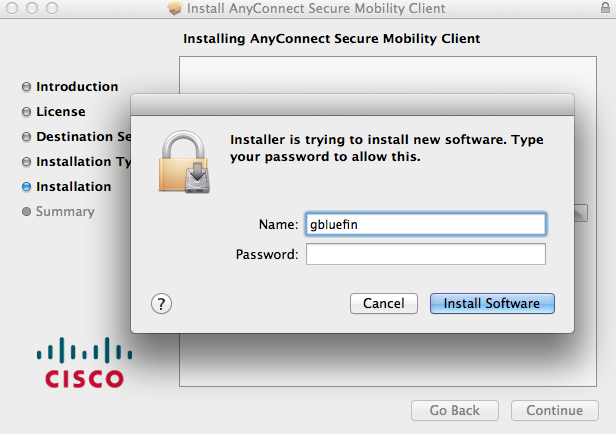
Task: Click the Summary step label
Action: coord(65,212)
